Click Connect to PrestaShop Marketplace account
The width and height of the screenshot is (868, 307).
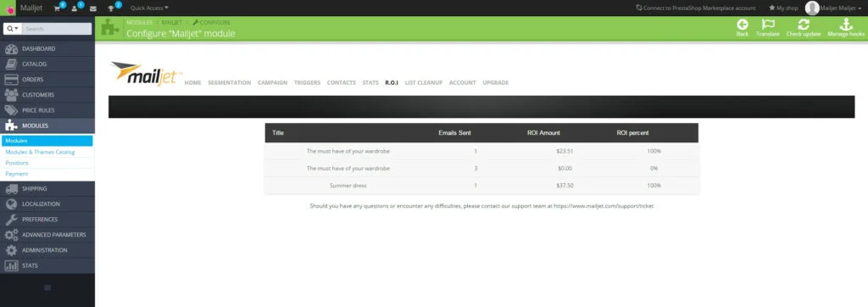pos(696,8)
